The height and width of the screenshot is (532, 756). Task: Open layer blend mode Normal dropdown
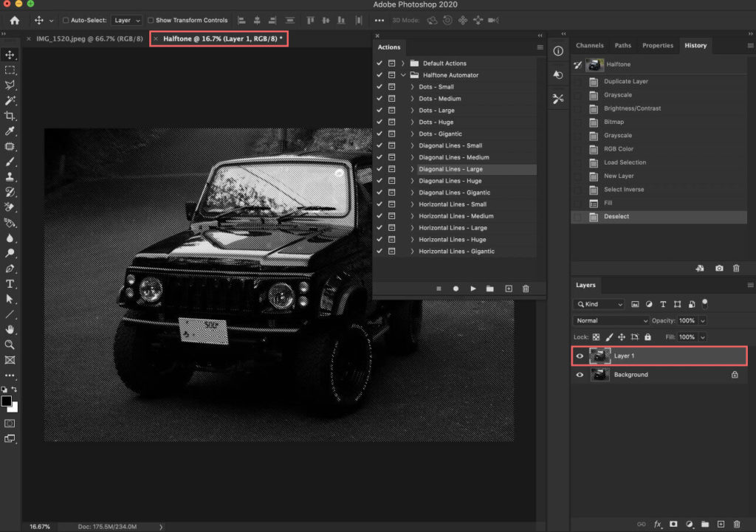(611, 320)
